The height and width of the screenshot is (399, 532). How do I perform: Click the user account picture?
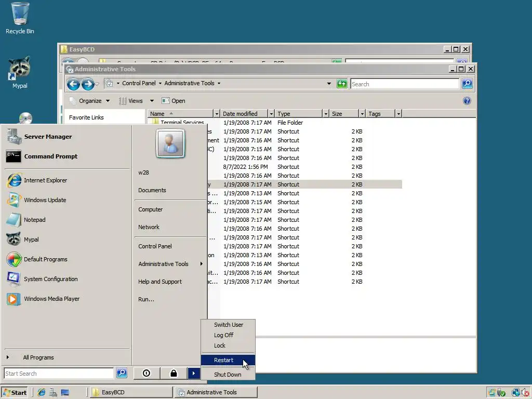click(170, 143)
